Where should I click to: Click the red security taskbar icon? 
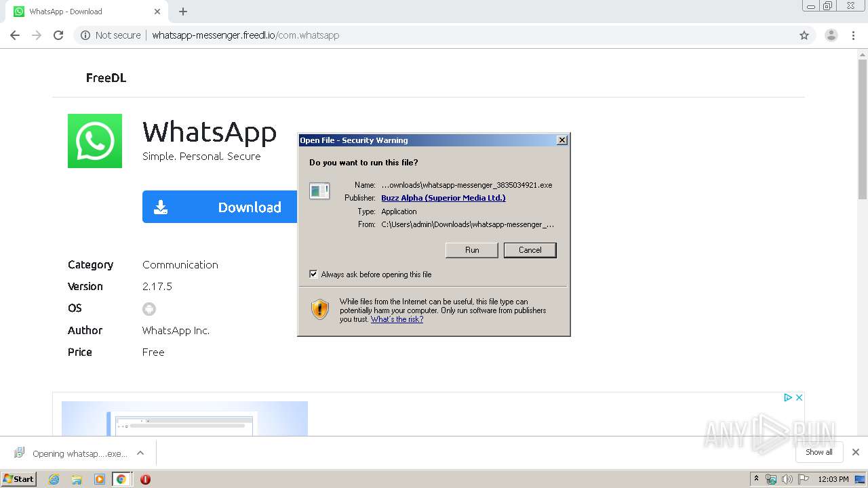tap(145, 479)
